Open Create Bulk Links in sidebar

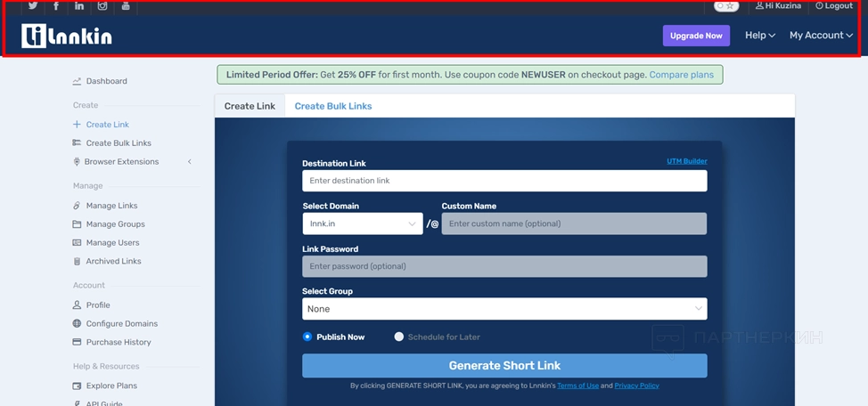119,142
